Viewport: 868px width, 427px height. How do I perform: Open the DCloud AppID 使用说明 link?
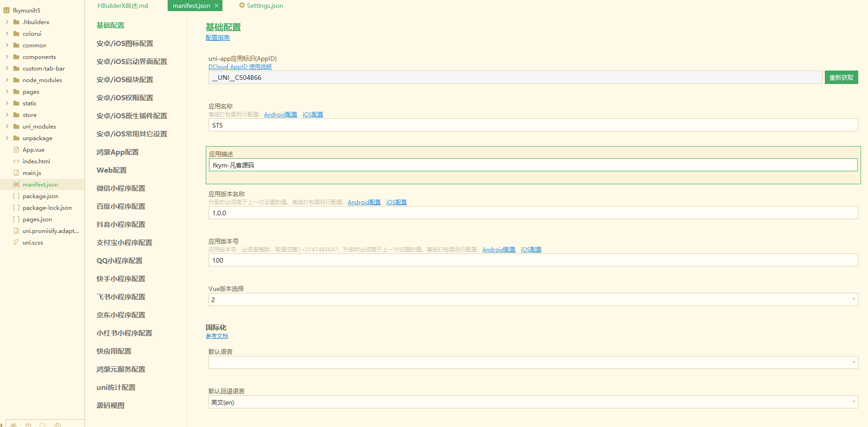coord(240,66)
